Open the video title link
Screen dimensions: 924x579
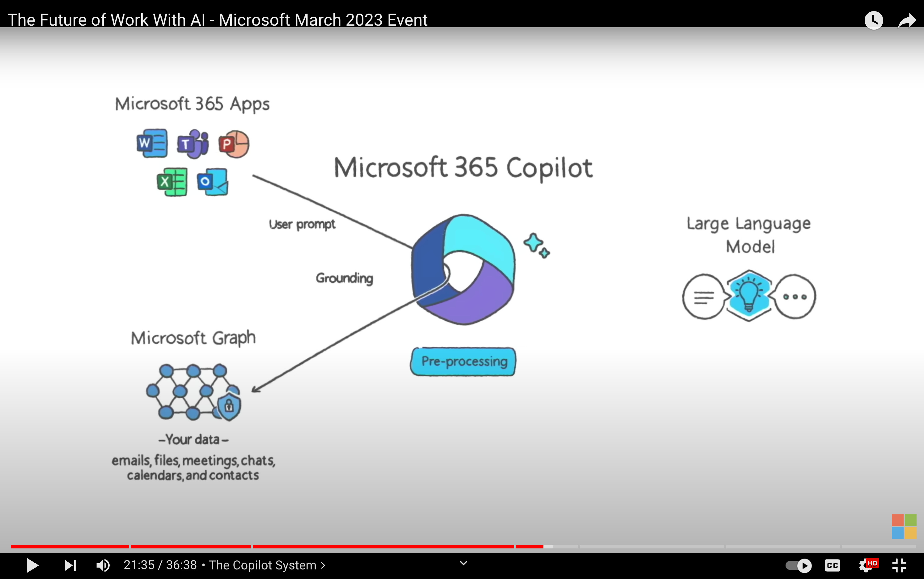coord(218,20)
